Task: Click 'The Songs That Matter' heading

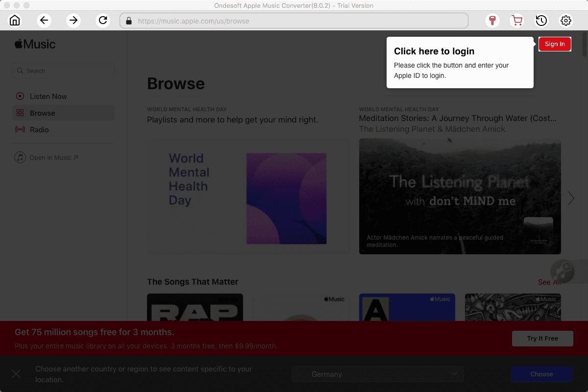Action: coord(193,282)
